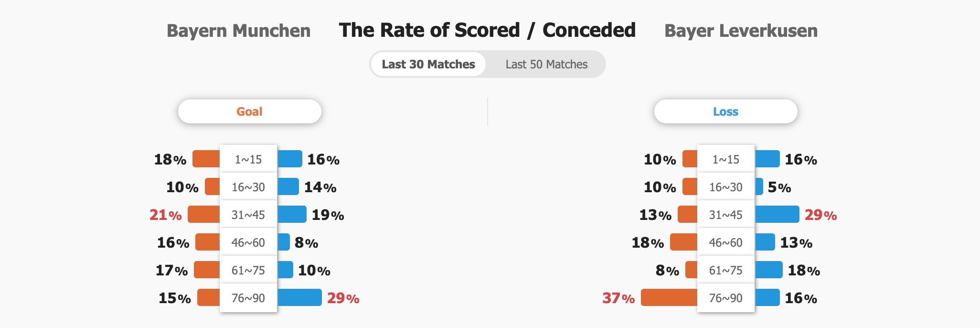Click the 5% blue bar in Loss 16~30
This screenshot has height=328, width=980.
point(759,186)
